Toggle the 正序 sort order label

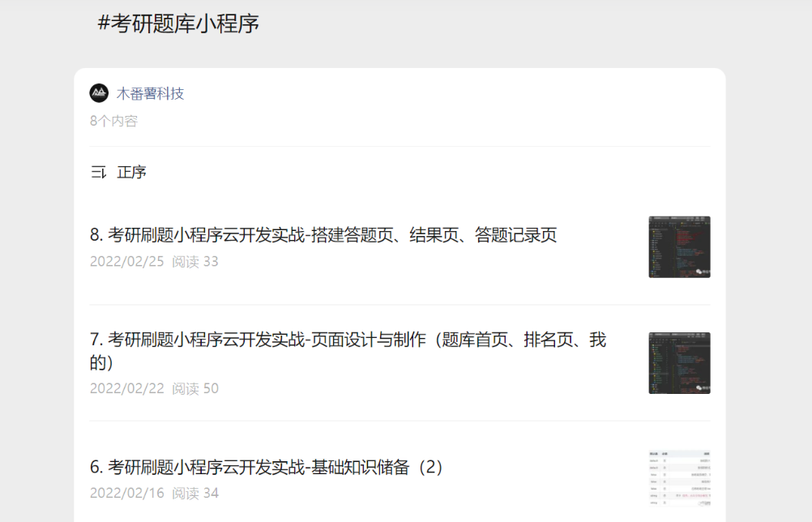[131, 172]
